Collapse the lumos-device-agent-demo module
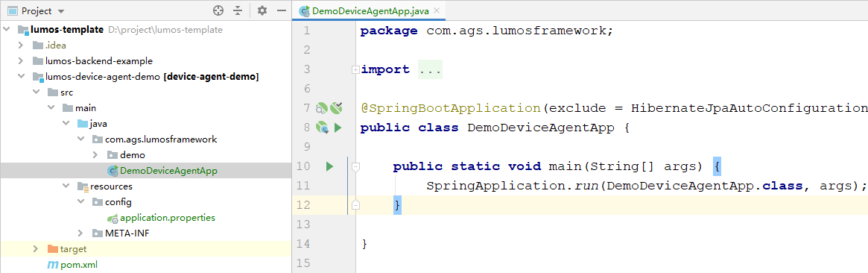 pos(21,76)
